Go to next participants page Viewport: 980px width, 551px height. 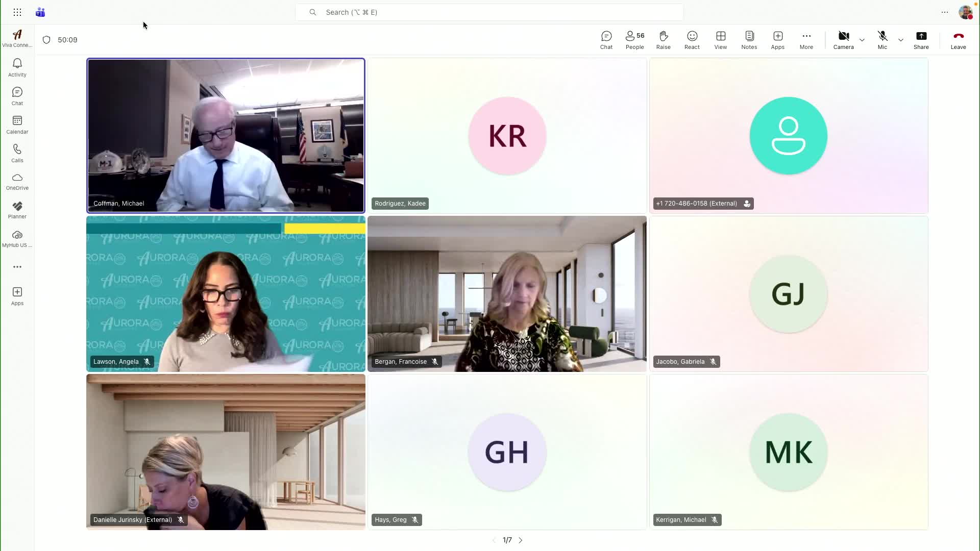521,540
